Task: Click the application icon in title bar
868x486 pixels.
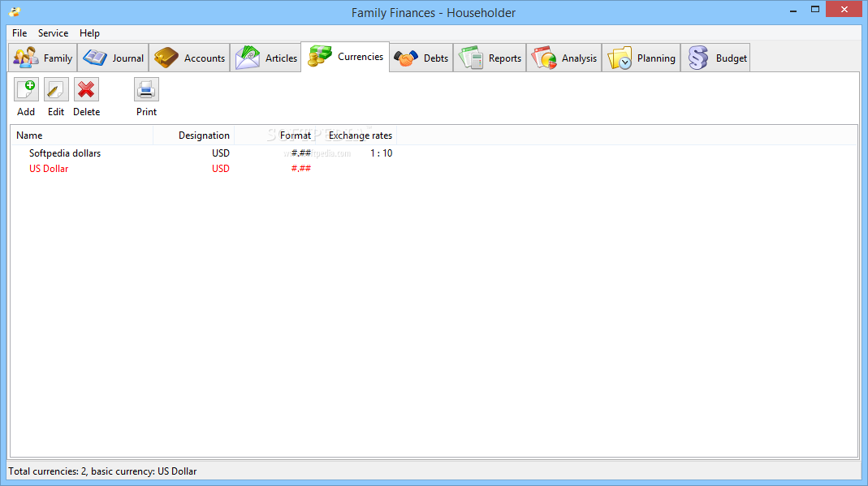Action: 15,11
